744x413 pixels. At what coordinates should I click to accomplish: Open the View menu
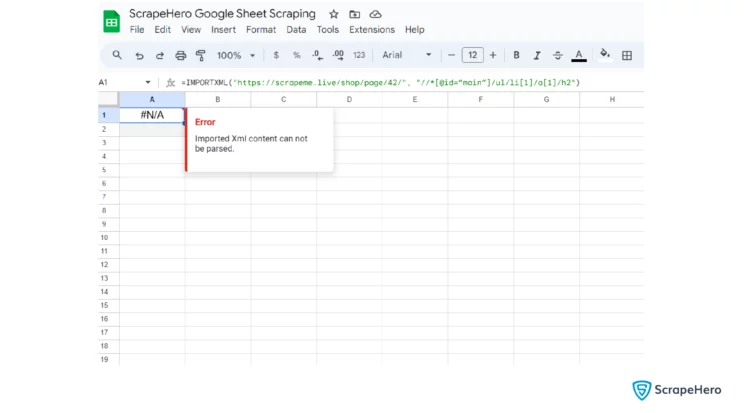pos(191,29)
